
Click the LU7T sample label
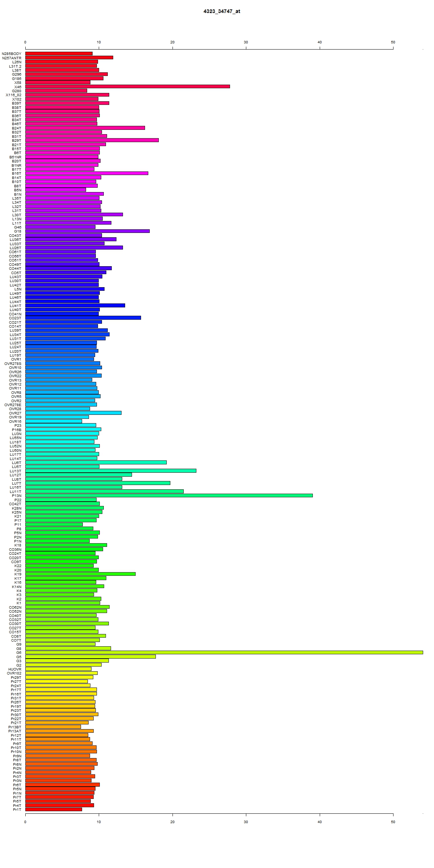click(17, 484)
